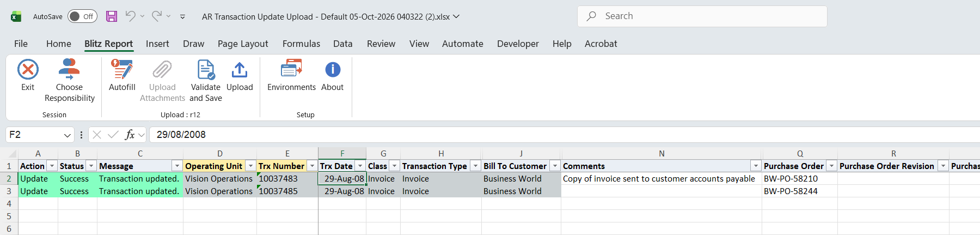This screenshot has width=980, height=235.
Task: Open Choose Responsibility
Action: pyautogui.click(x=69, y=81)
